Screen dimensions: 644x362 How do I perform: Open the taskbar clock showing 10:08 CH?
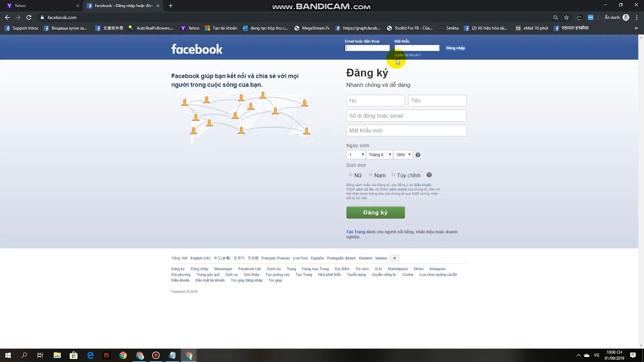[x=614, y=355]
